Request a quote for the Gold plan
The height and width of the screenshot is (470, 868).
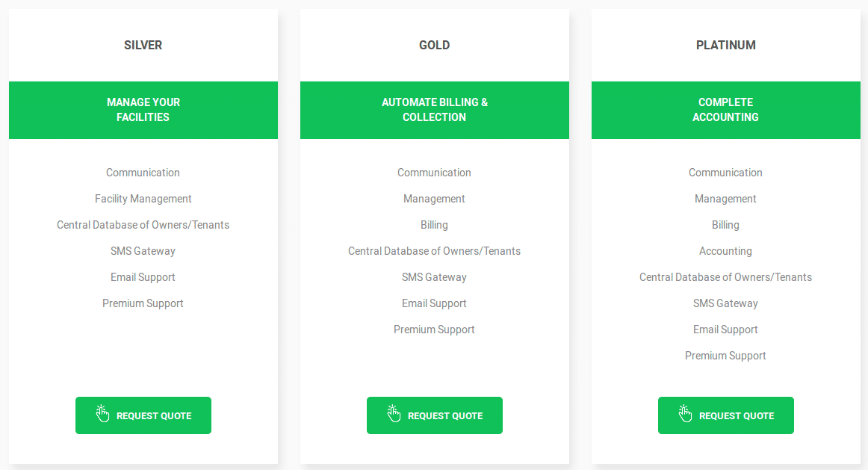tap(435, 415)
